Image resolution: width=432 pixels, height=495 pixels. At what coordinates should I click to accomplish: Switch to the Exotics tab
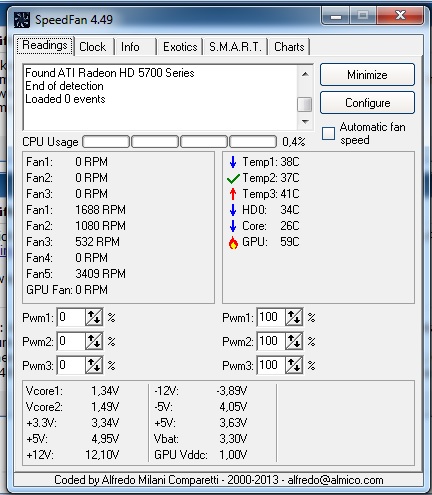pos(180,47)
